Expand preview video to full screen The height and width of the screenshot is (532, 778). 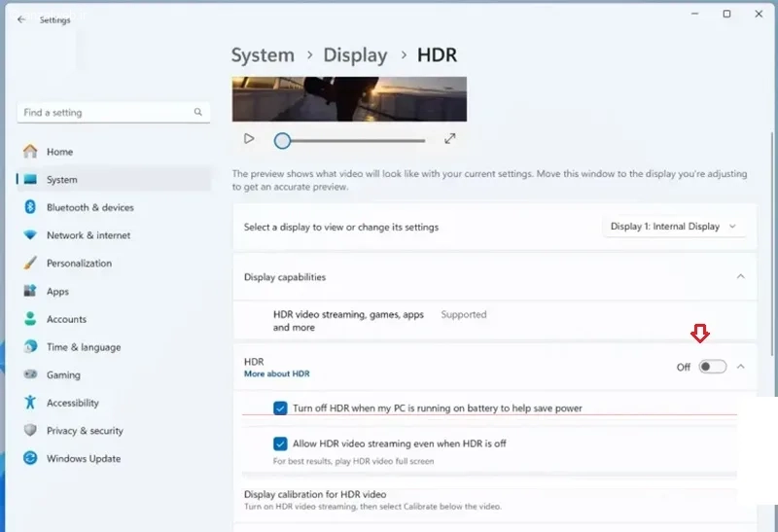pos(449,139)
